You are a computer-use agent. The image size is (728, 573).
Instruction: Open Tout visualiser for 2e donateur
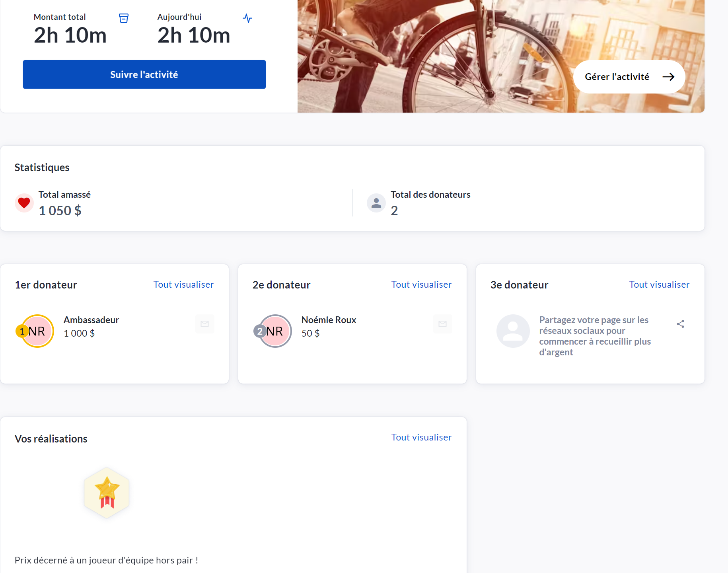coord(421,285)
